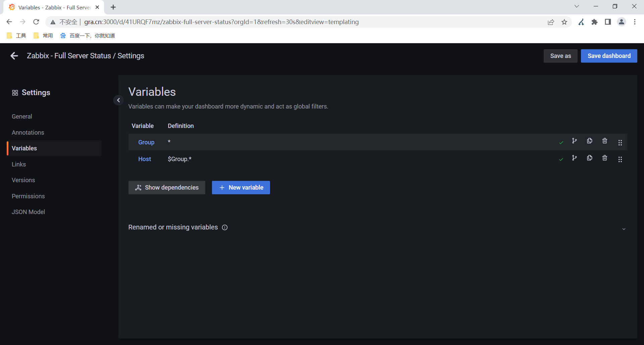This screenshot has width=644, height=345.
Task: Click the Host variable green checkmark
Action: (x=561, y=159)
